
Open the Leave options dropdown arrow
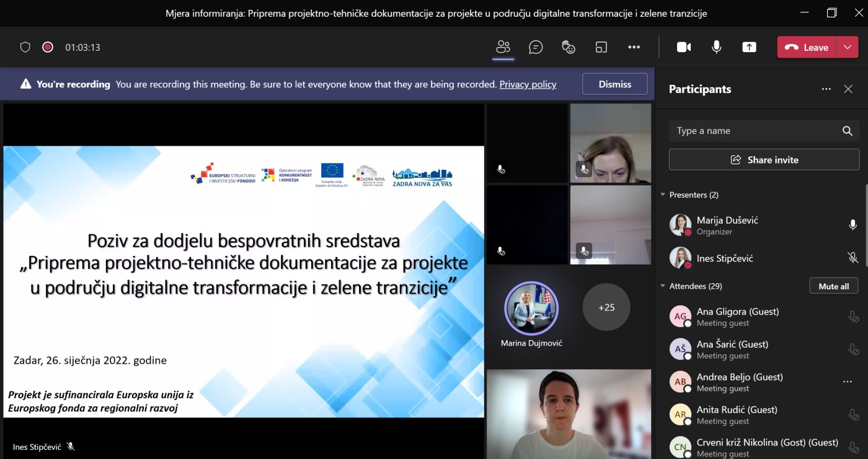[848, 47]
